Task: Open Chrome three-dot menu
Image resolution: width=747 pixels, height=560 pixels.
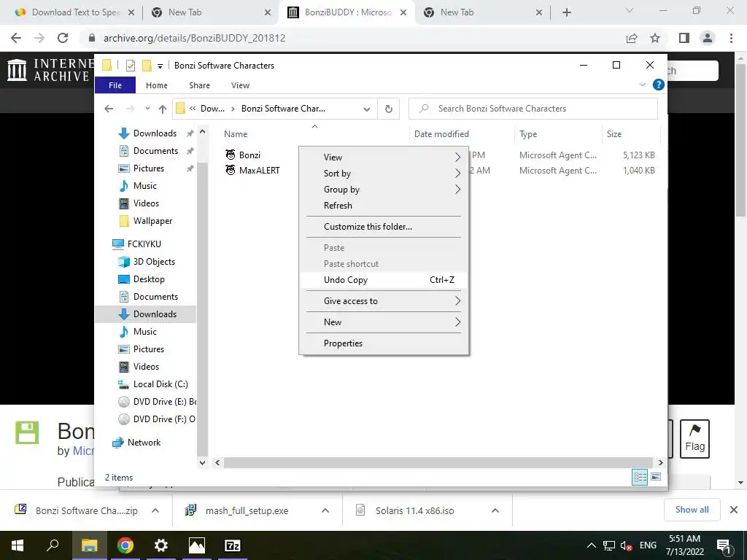Action: pyautogui.click(x=731, y=38)
